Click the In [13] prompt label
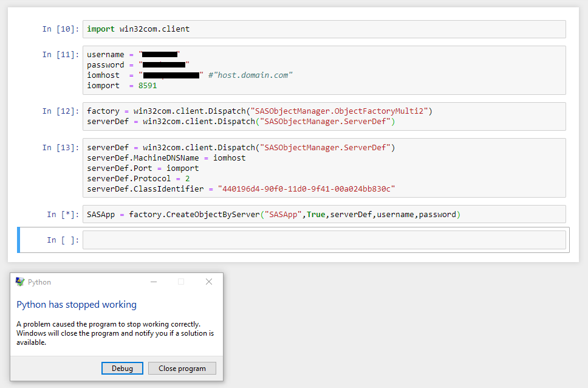The width and height of the screenshot is (588, 388). click(x=60, y=148)
